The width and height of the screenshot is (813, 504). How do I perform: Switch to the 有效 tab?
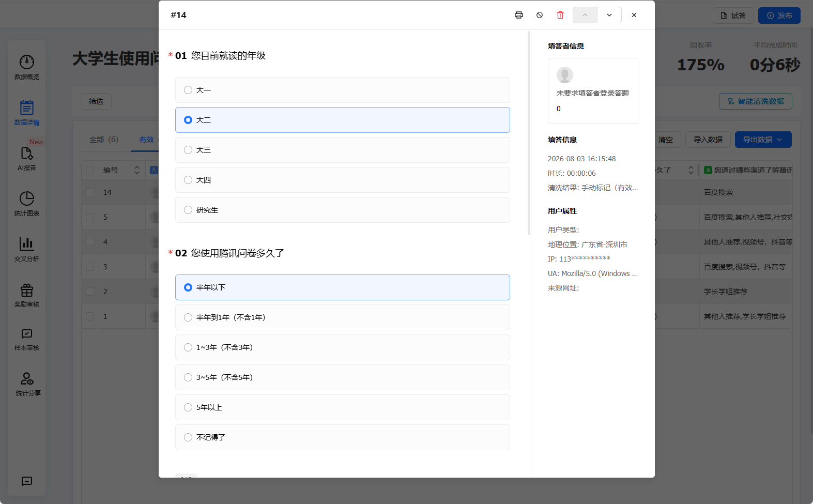(146, 140)
